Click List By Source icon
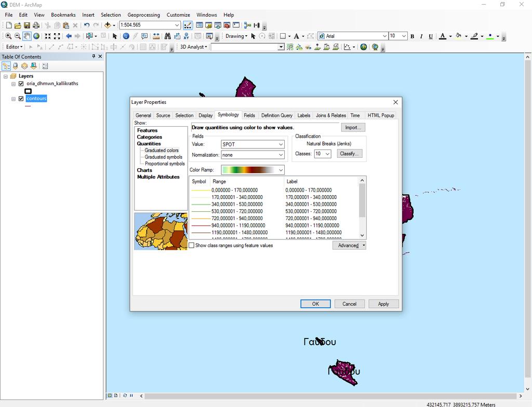The width and height of the screenshot is (532, 407). point(15,66)
